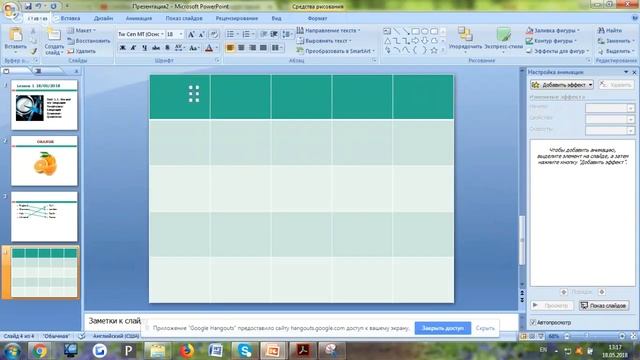Clear all text formatting
640x360 pixels.
point(213,34)
